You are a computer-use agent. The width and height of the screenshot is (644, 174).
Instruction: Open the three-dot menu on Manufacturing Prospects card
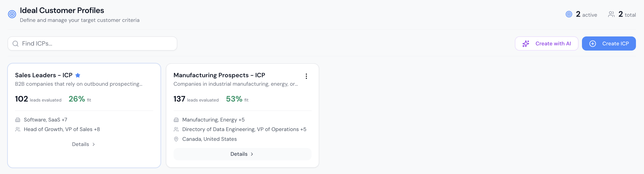(306, 76)
